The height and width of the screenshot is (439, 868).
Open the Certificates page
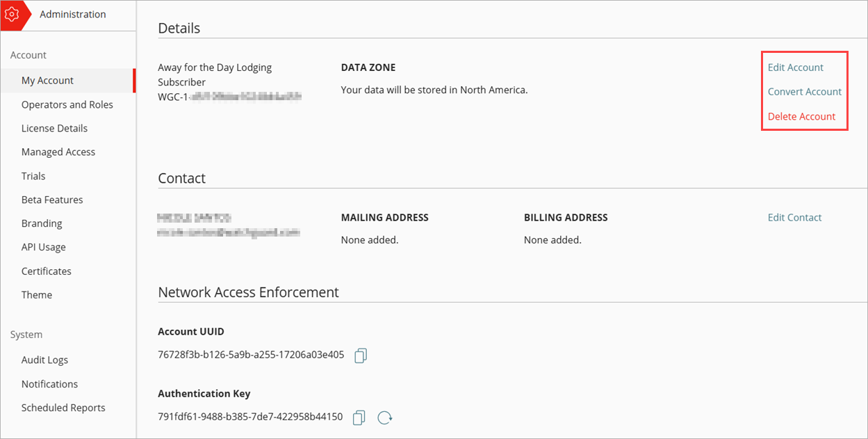point(46,271)
